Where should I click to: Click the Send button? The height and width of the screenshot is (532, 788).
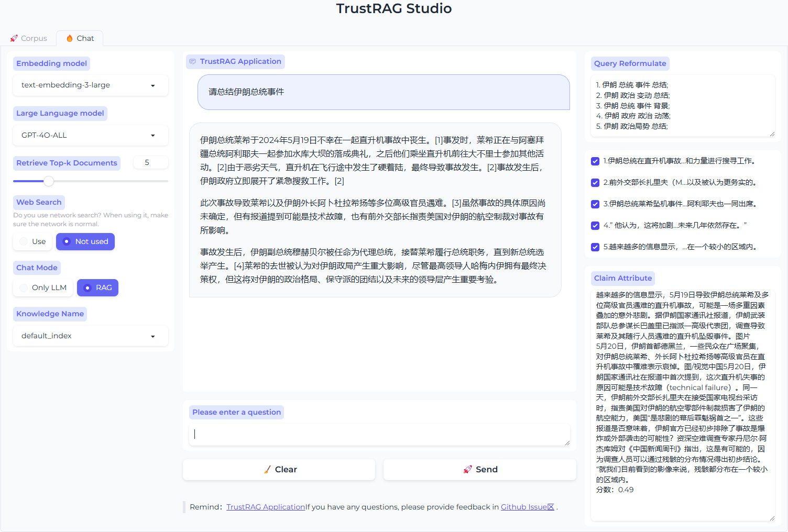480,470
